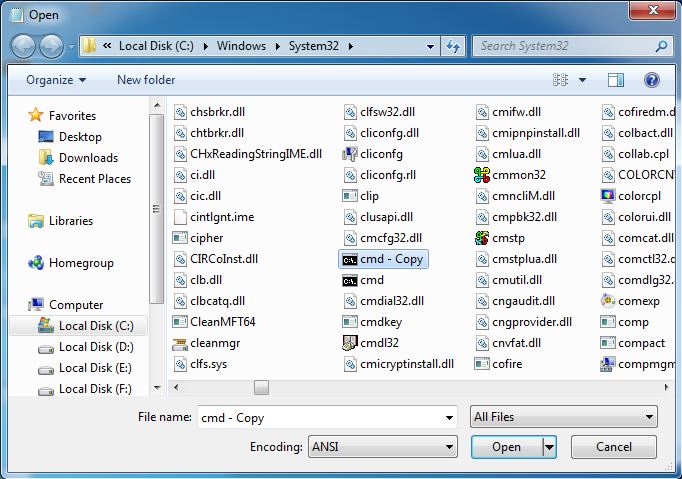
Task: Click the search magnifier icon
Action: [x=662, y=46]
